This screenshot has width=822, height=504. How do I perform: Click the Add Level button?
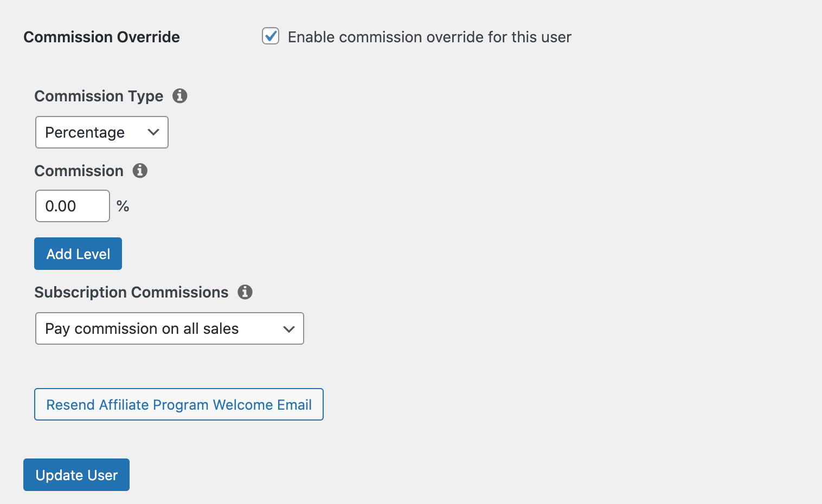[x=78, y=253]
